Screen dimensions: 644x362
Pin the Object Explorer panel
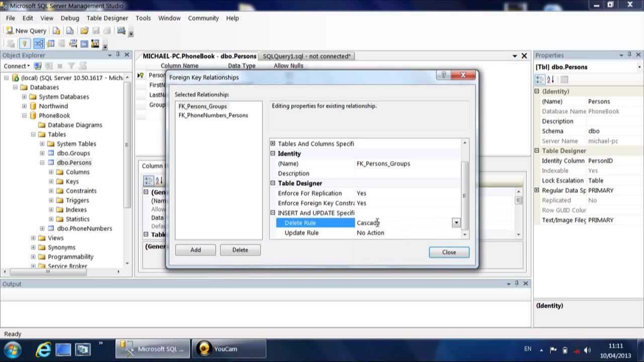point(118,55)
